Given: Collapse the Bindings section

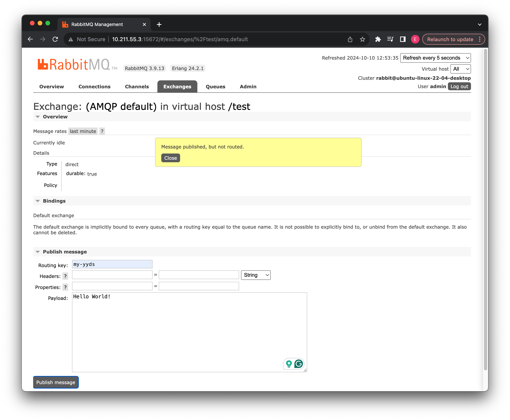Looking at the screenshot, I should pos(54,201).
